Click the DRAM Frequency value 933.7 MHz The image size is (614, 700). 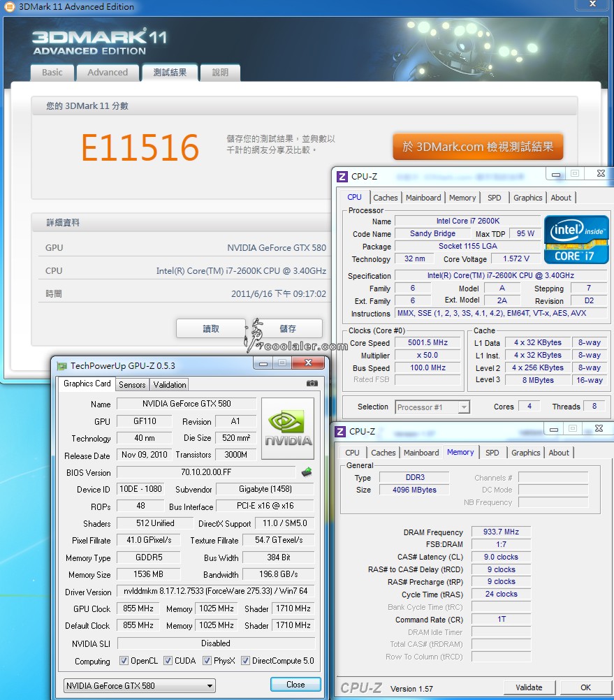501,532
